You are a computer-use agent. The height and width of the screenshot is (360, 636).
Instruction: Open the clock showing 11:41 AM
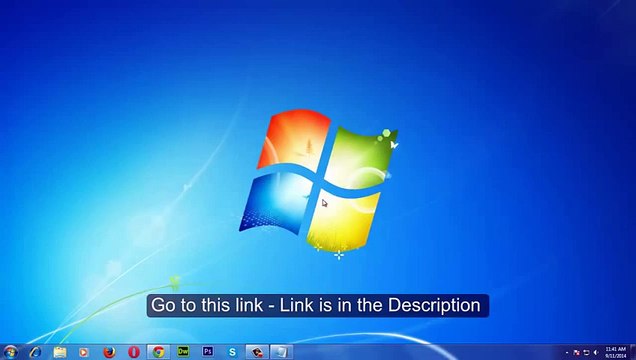click(616, 352)
